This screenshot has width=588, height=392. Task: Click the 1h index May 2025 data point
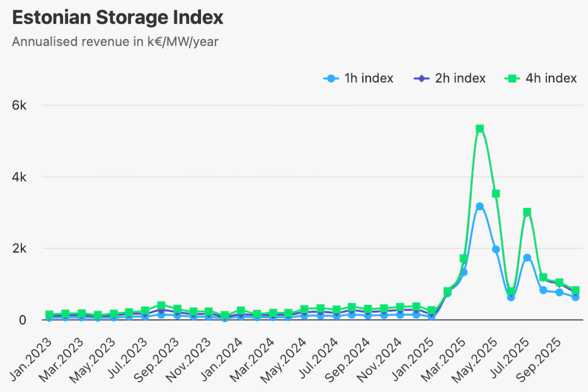pos(496,249)
